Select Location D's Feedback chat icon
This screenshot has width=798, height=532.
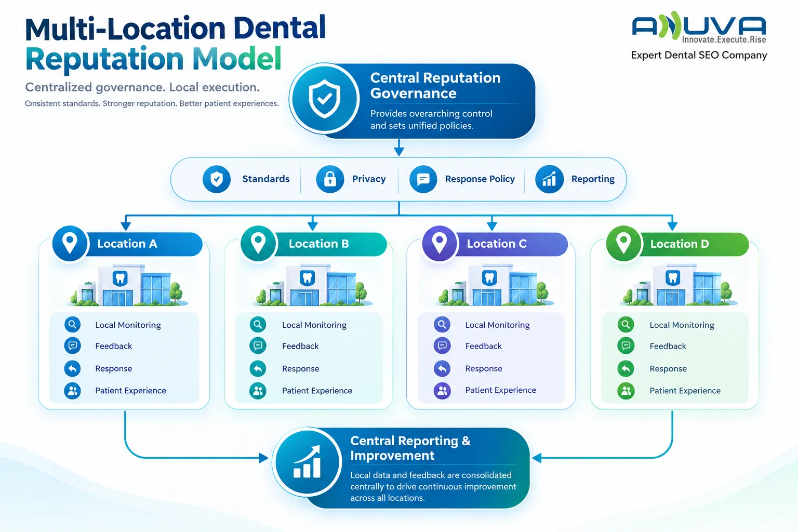pos(626,345)
